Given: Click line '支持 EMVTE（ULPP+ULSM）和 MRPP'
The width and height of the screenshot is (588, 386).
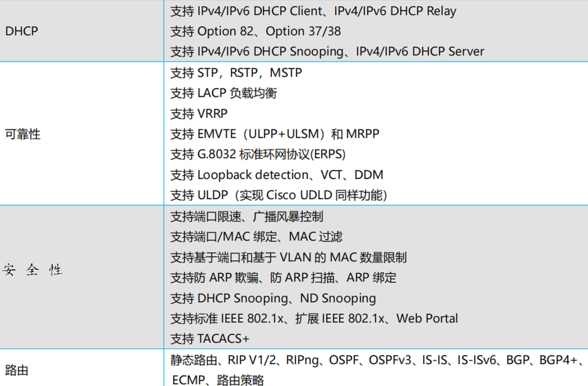Looking at the screenshot, I should 275,134.
